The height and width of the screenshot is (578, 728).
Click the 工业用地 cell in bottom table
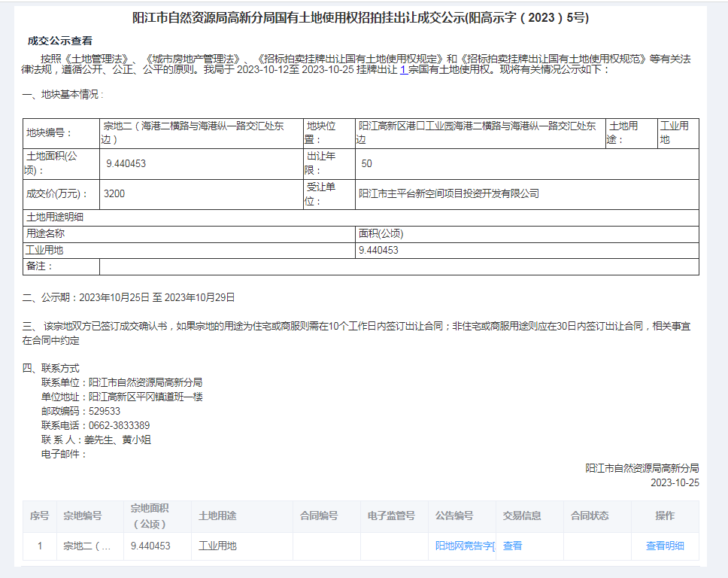click(x=217, y=546)
